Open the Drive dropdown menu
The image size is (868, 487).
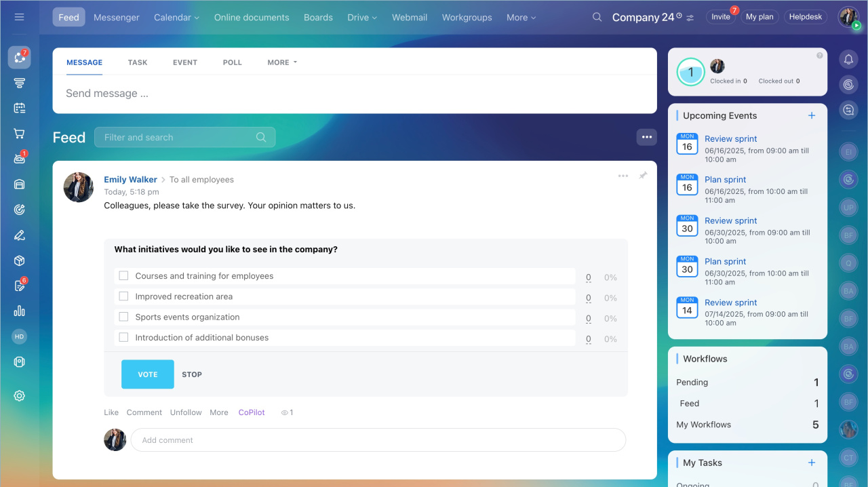[362, 18]
